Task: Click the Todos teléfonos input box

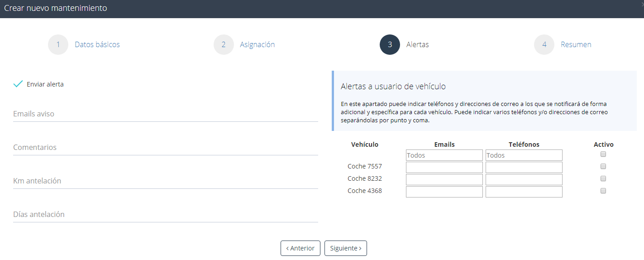Action: point(524,155)
